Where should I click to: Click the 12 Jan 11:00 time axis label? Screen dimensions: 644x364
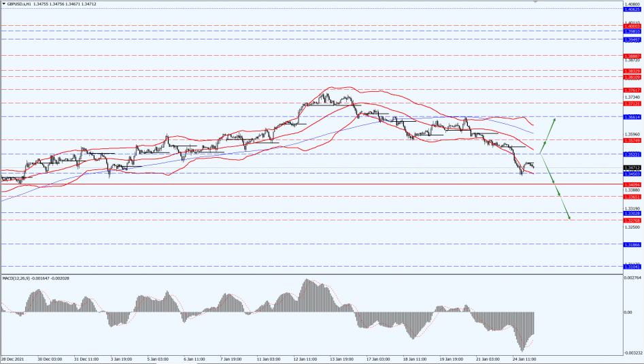(x=305, y=358)
